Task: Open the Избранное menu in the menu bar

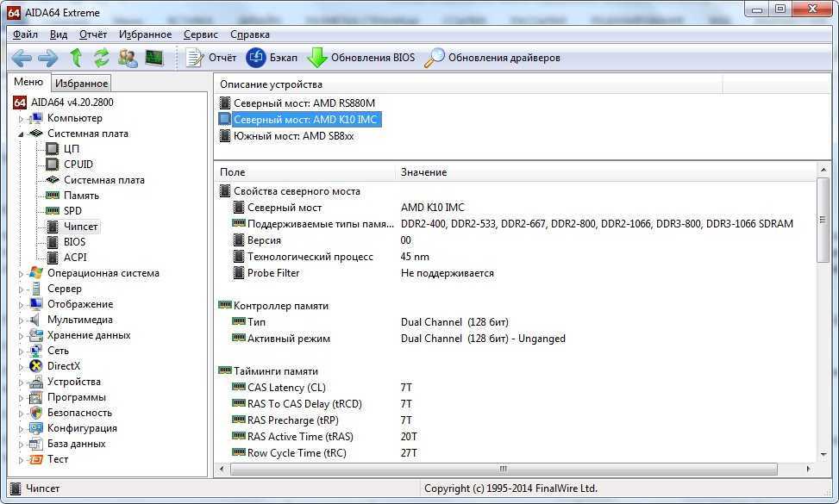Action: pyautogui.click(x=146, y=34)
